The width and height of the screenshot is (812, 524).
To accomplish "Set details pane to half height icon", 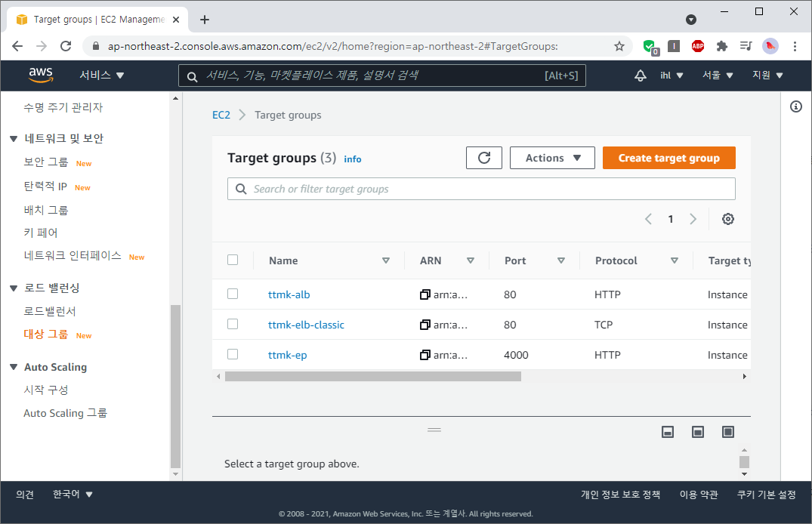I will click(x=697, y=432).
